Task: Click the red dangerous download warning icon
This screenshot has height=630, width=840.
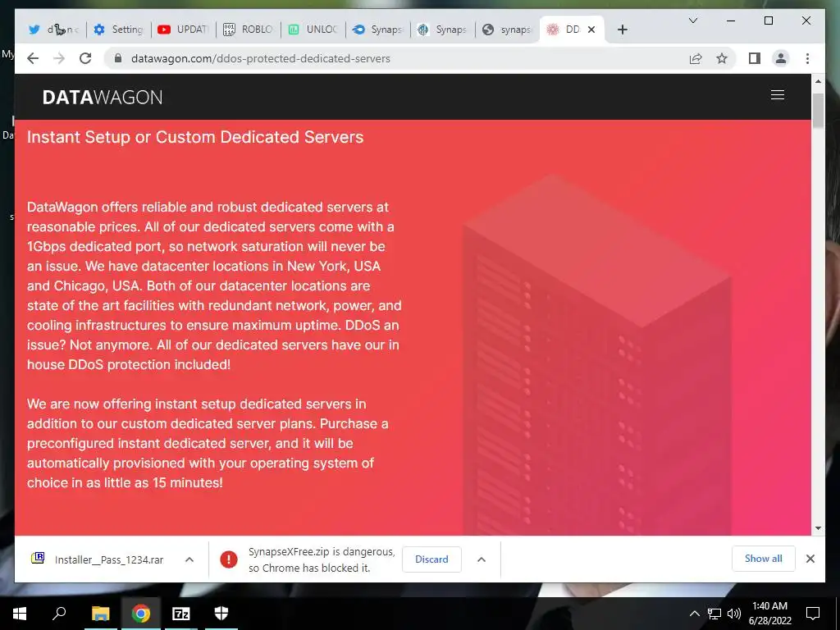Action: coord(229,559)
